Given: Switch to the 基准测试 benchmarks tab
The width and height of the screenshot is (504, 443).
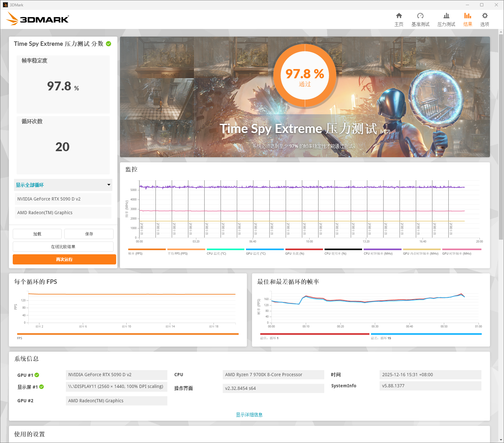Looking at the screenshot, I should [x=420, y=20].
